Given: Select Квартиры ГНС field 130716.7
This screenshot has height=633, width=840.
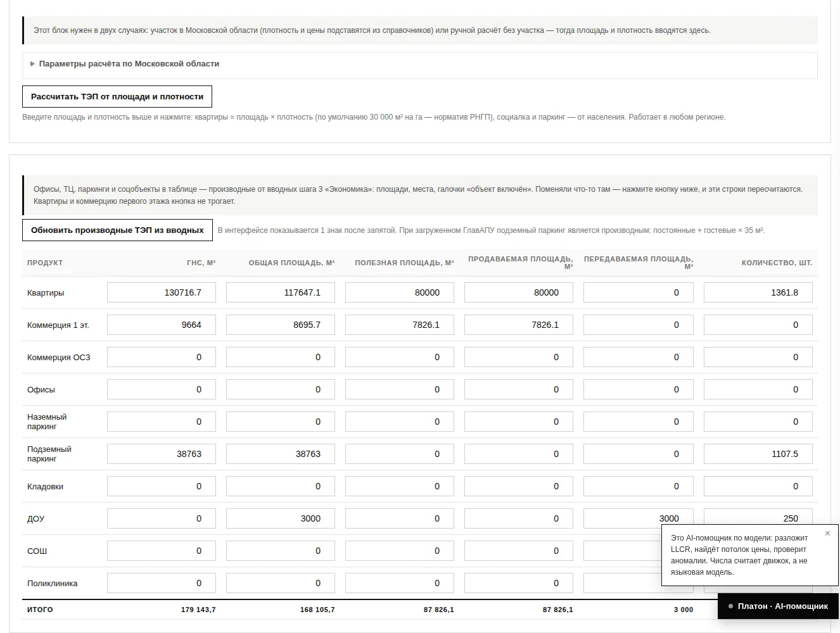Looking at the screenshot, I should point(162,292).
